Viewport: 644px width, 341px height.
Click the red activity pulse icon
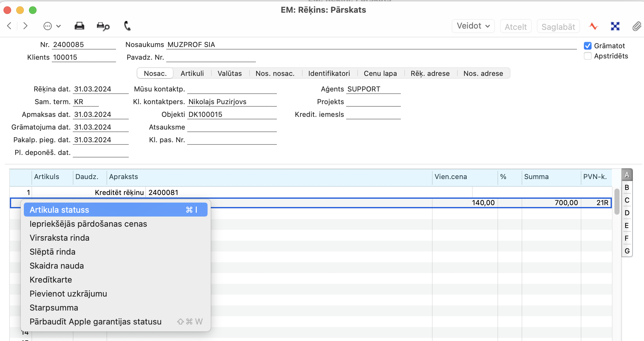[593, 26]
